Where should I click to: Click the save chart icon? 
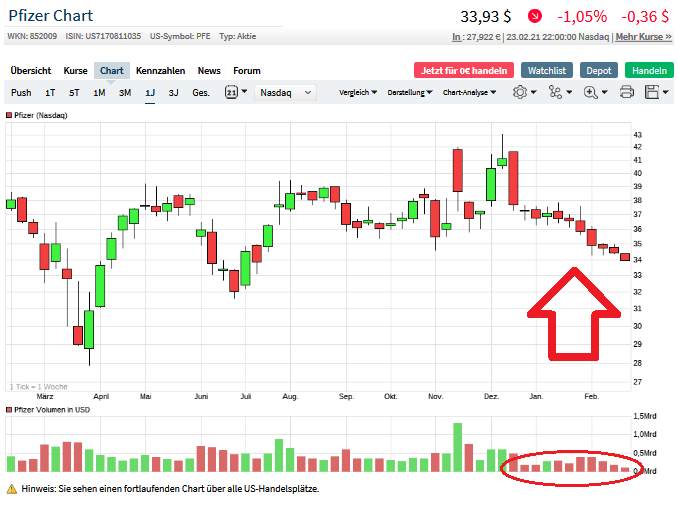[x=652, y=92]
